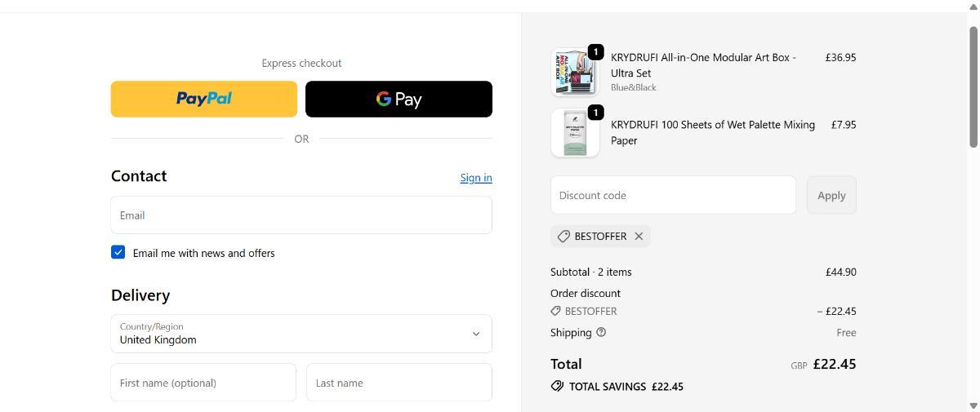
Task: Click into the Discount code field
Action: [x=673, y=195]
